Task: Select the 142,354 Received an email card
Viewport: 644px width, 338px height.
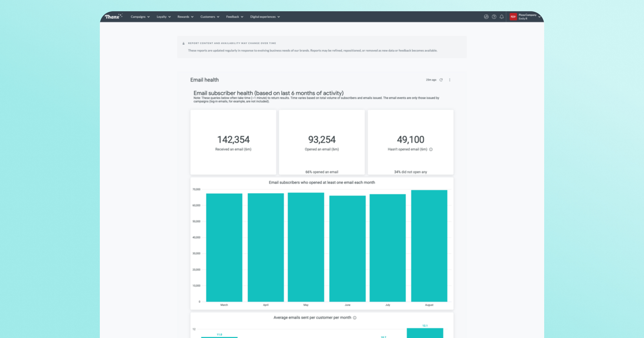Action: [233, 142]
